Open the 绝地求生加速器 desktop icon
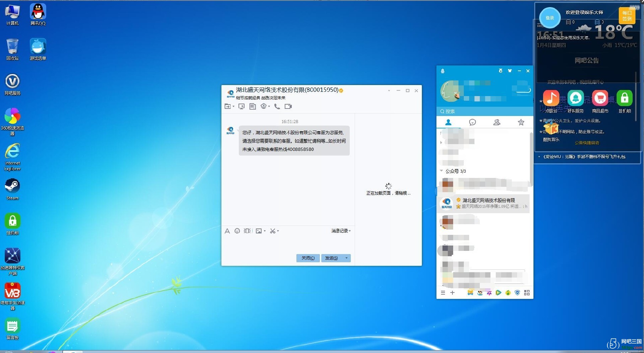Screen dimensions: 644x353 click(x=12, y=297)
